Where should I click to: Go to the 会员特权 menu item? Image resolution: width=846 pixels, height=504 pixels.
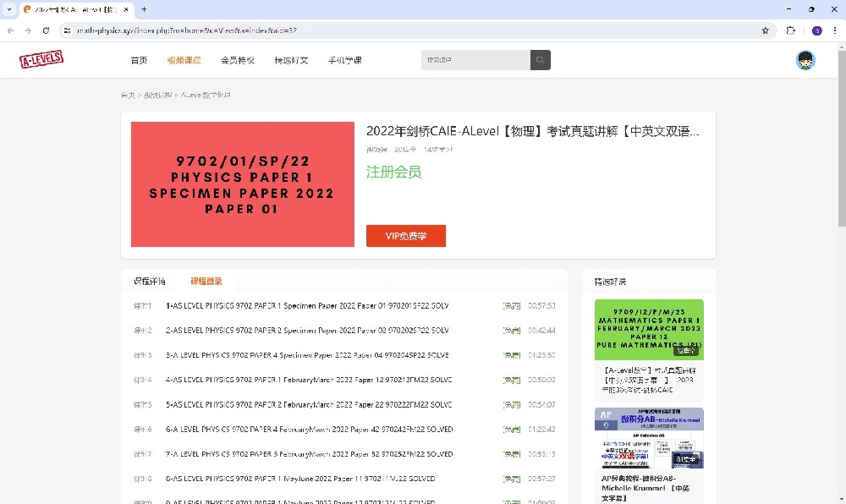click(237, 60)
